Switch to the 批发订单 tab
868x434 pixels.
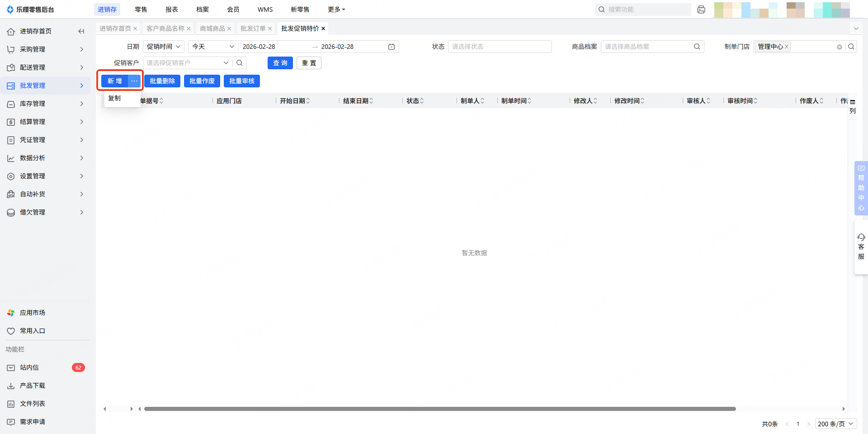[253, 29]
